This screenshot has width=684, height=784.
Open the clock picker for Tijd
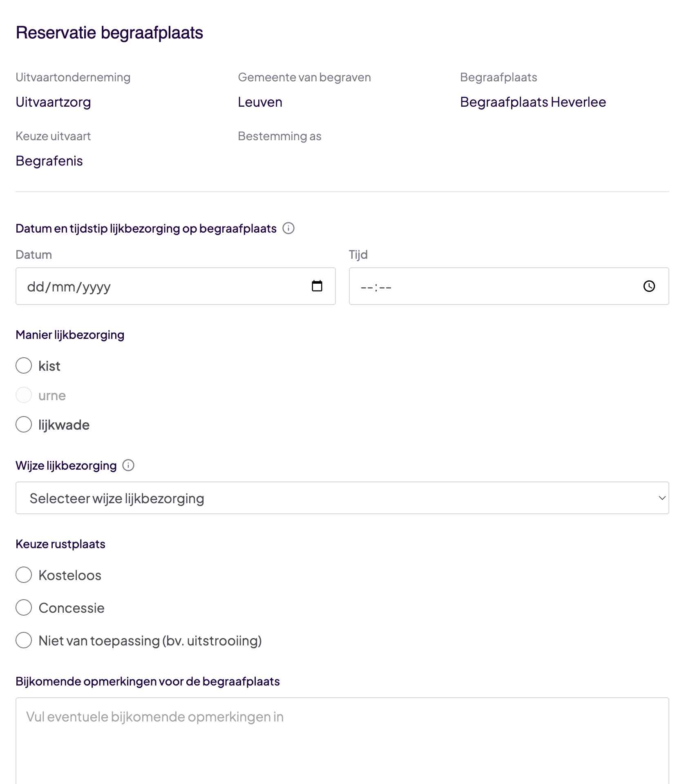pyautogui.click(x=649, y=286)
